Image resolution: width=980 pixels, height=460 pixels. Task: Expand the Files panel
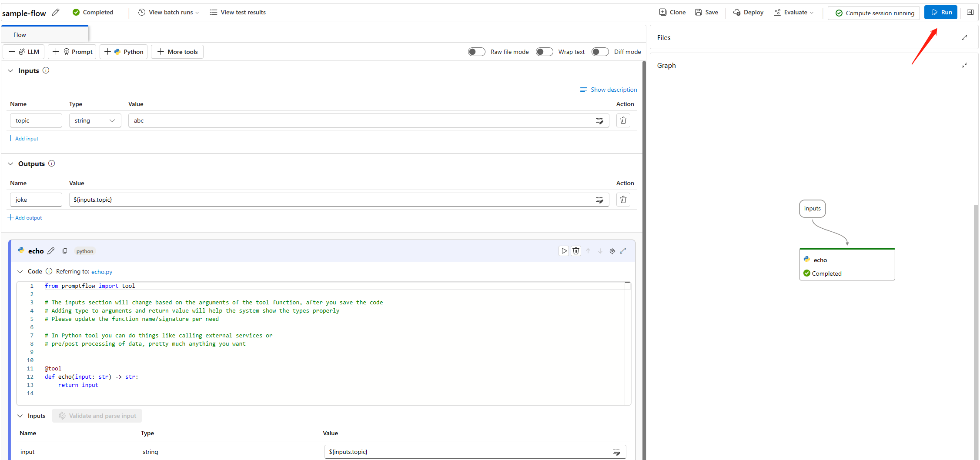point(964,37)
